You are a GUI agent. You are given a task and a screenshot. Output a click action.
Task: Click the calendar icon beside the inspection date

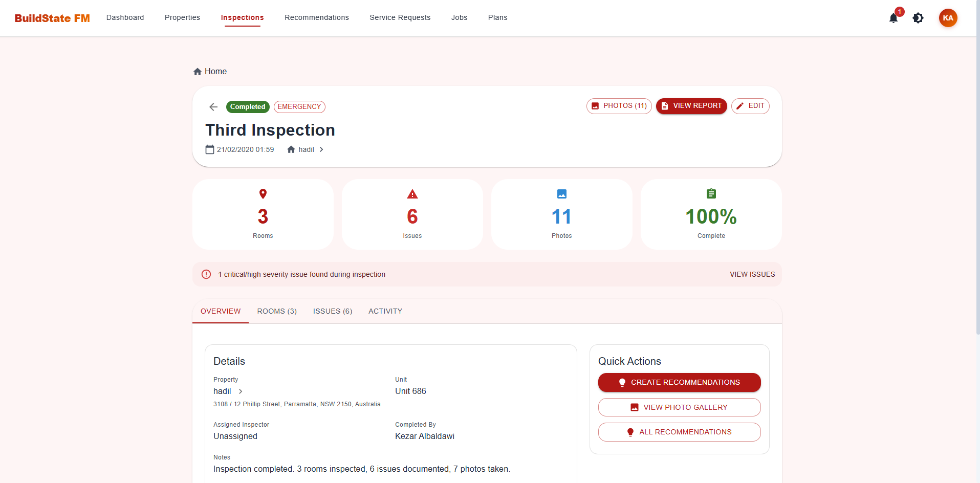coord(209,149)
